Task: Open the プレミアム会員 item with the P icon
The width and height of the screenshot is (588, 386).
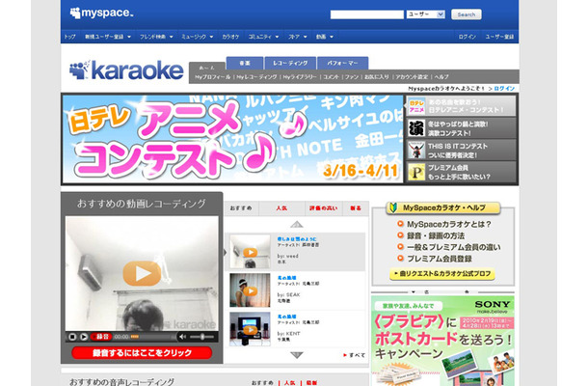Action: [x=461, y=172]
